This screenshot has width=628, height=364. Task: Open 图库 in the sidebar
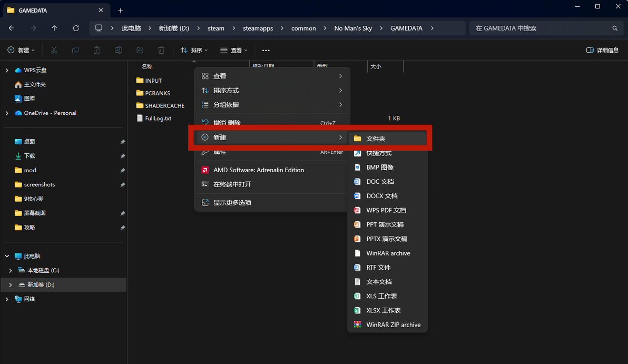point(25,99)
